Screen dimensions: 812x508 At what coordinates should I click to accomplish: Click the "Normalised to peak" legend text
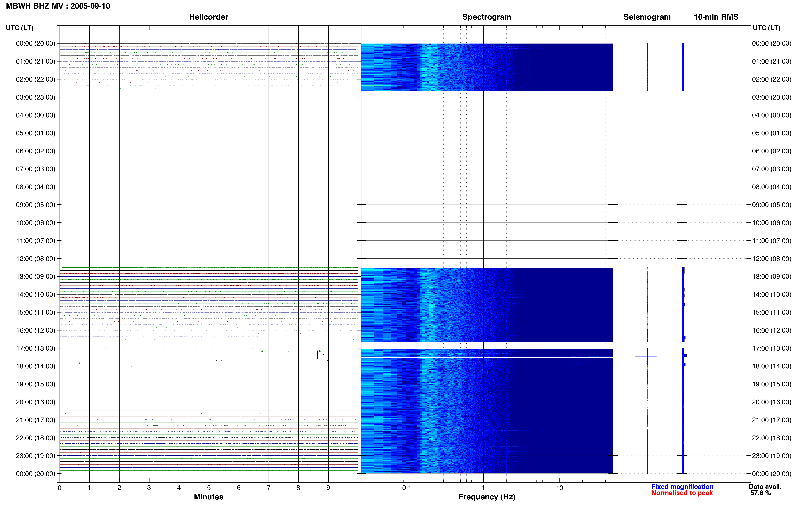682,493
